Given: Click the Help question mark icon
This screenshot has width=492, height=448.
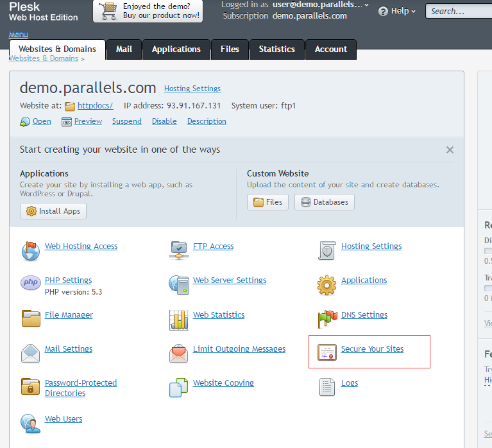Looking at the screenshot, I should tap(383, 12).
